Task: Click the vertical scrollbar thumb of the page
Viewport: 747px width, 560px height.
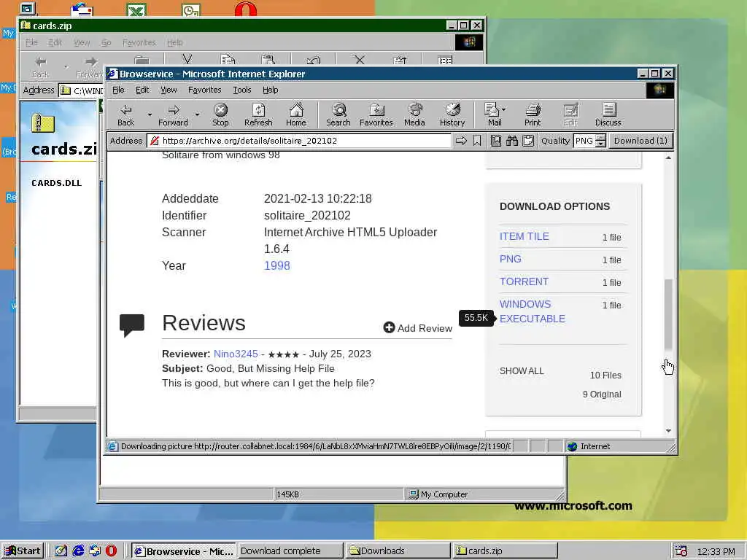Action: (668, 315)
